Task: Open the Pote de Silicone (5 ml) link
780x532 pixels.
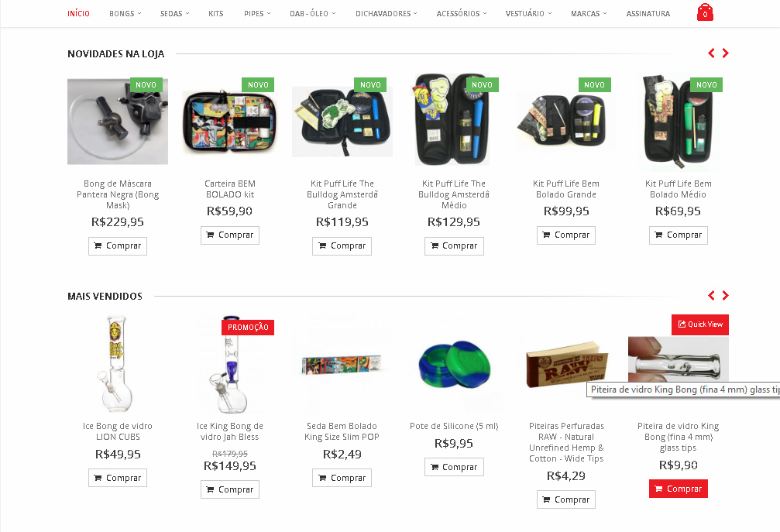Action: tap(454, 426)
